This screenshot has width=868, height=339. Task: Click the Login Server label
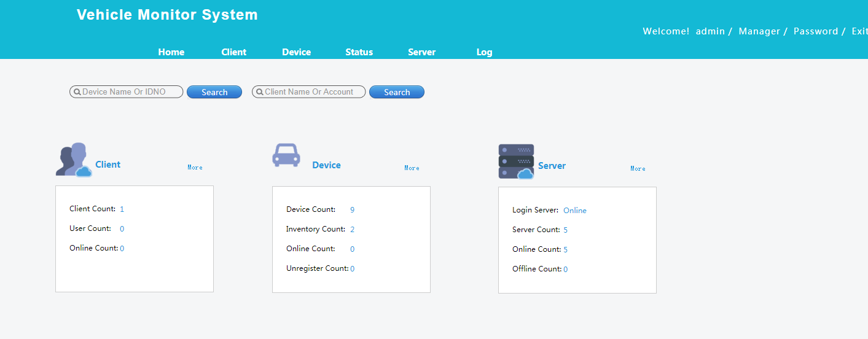[536, 210]
